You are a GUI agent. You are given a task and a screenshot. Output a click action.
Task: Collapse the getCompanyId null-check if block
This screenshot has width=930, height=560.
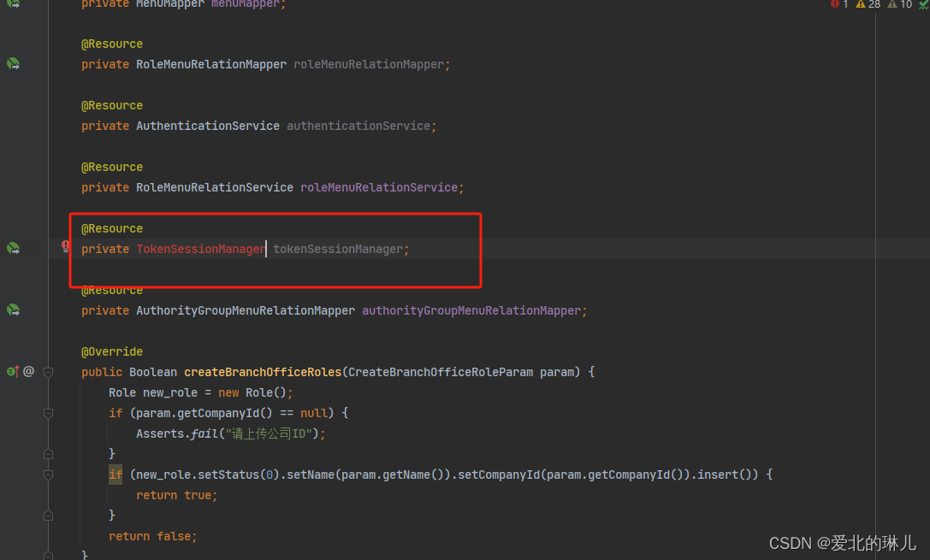click(49, 413)
